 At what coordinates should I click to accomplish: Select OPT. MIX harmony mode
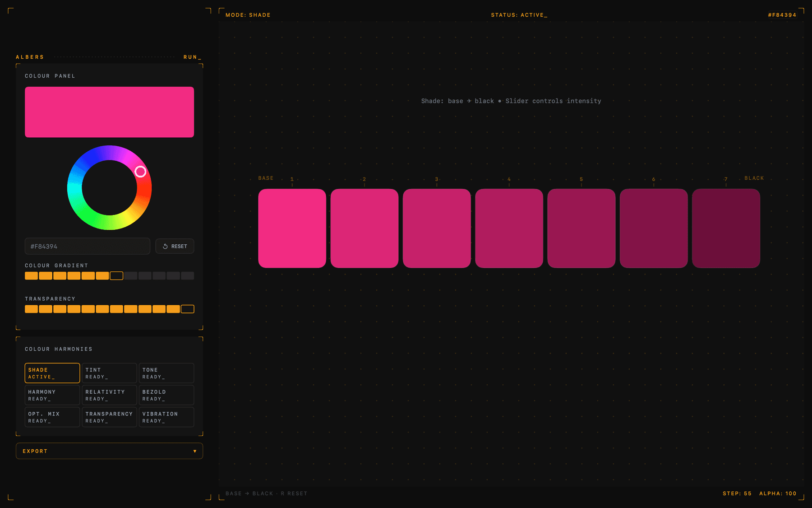pos(52,417)
